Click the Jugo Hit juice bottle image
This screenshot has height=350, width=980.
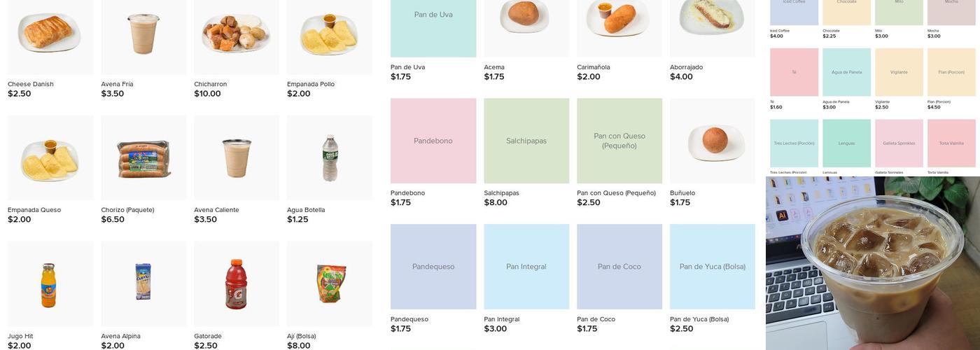click(x=48, y=283)
